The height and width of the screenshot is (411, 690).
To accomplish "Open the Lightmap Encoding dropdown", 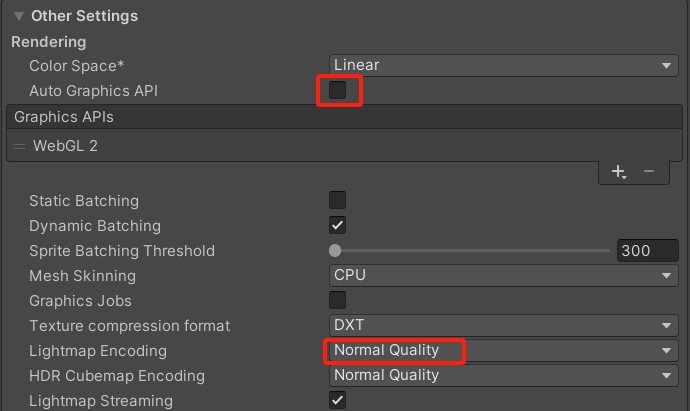I will (x=503, y=351).
